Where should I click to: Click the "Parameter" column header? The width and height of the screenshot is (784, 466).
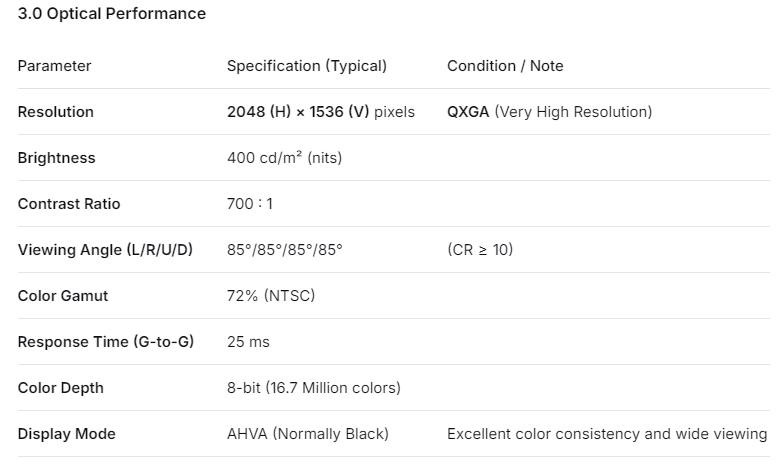point(54,66)
